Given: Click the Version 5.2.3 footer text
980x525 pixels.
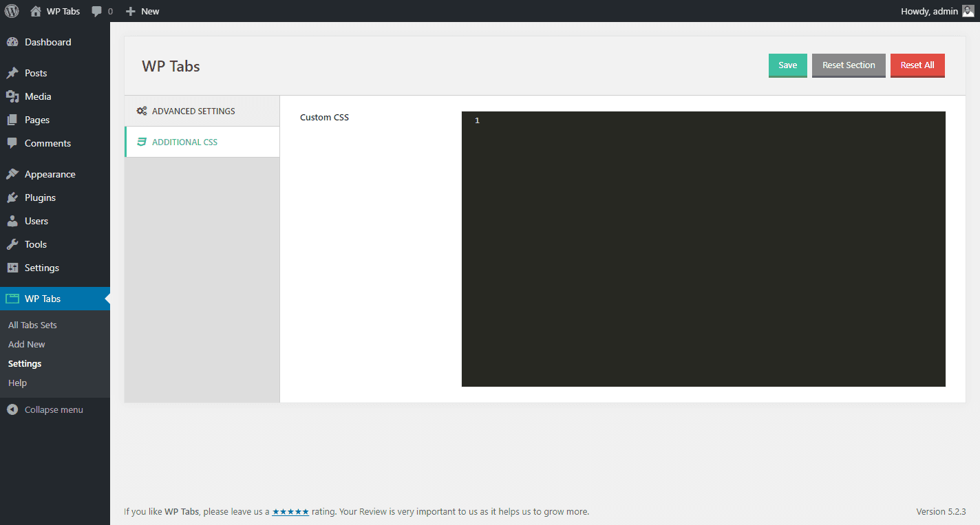Looking at the screenshot, I should [x=941, y=511].
